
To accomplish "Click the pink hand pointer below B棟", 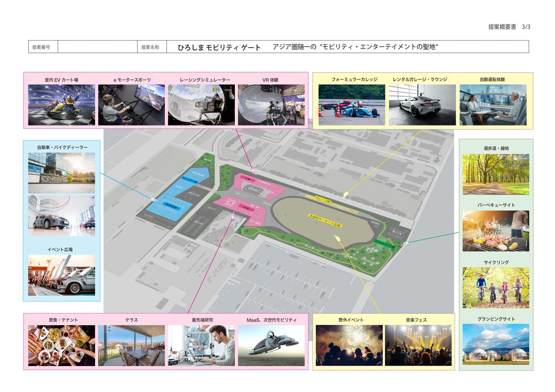I will pos(233,215).
